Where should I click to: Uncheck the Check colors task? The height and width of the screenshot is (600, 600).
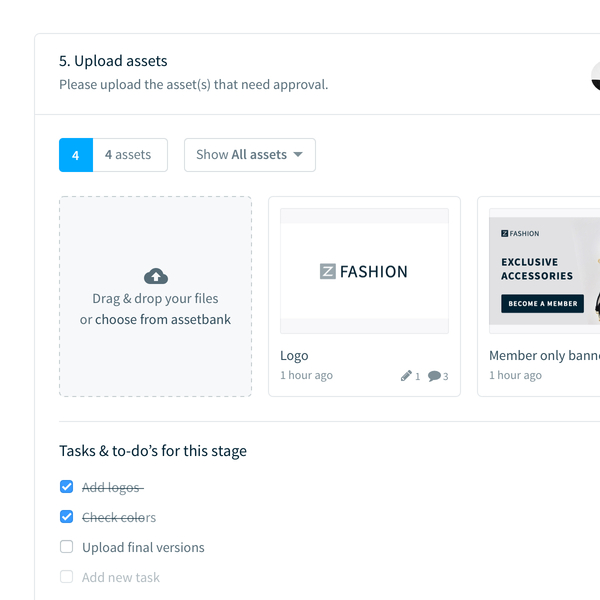point(67,517)
